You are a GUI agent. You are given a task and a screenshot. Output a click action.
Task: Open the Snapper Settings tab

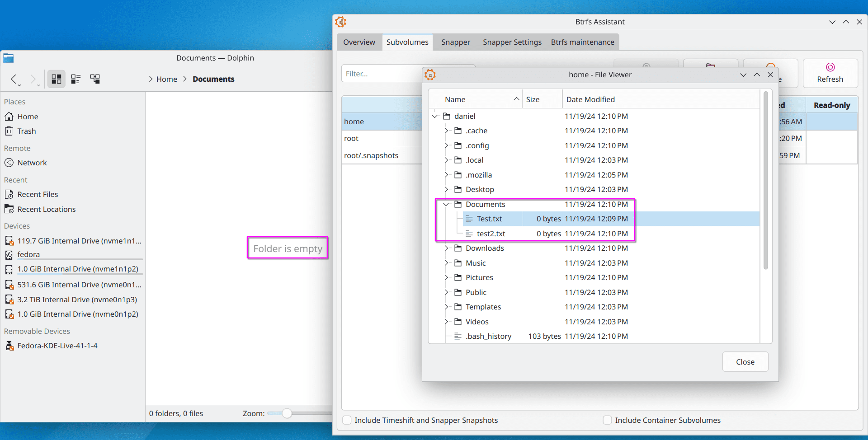pos(512,42)
